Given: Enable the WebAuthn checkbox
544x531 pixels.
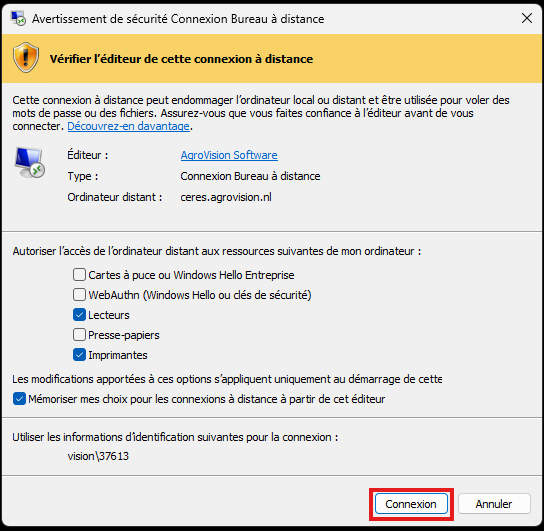Looking at the screenshot, I should [x=79, y=295].
